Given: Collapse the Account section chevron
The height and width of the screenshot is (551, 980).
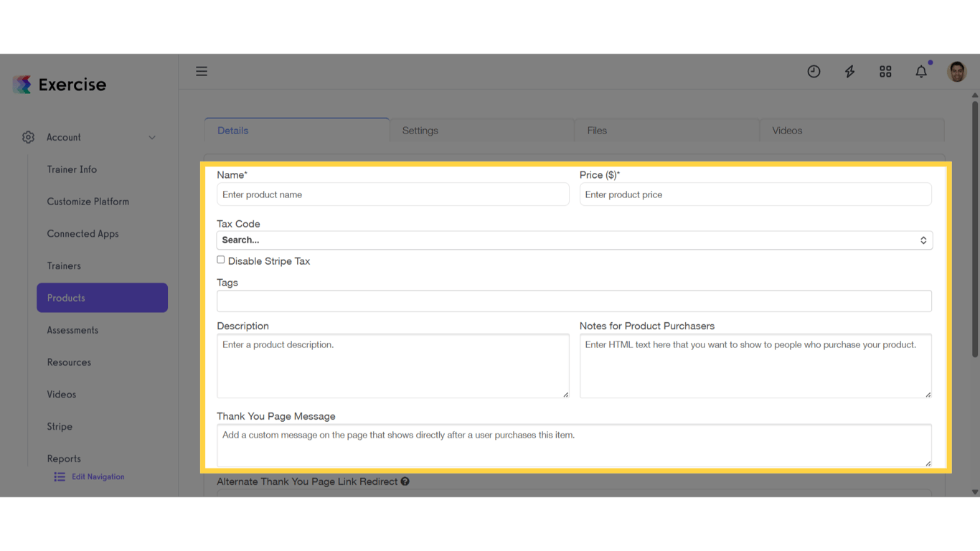Looking at the screenshot, I should click(151, 137).
